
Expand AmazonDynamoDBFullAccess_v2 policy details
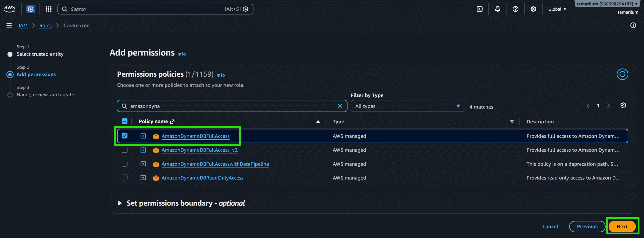[x=143, y=150]
